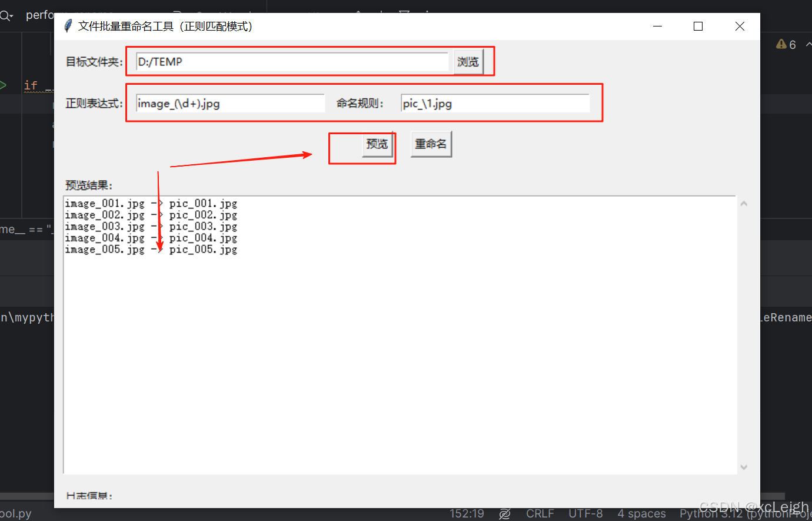Close the rename tool window
812x521 pixels.
coord(740,26)
